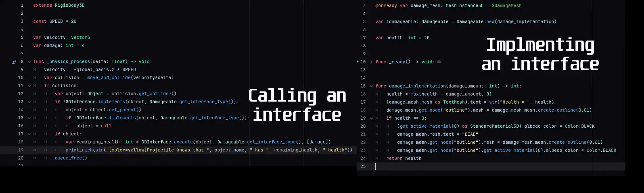Click the $DamageMesh node reference

point(506,6)
